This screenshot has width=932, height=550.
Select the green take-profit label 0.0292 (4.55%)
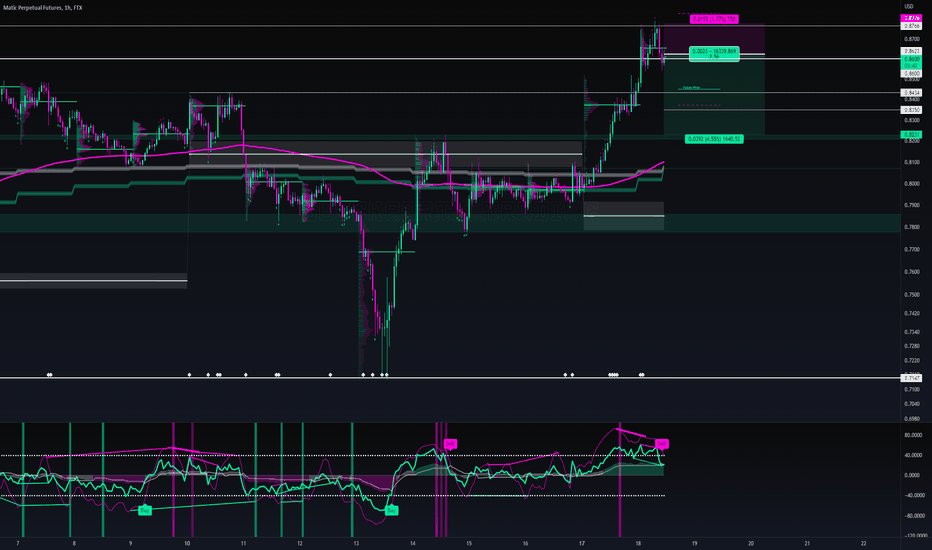pos(714,139)
